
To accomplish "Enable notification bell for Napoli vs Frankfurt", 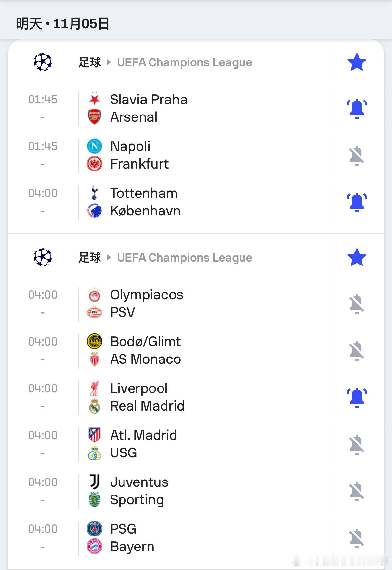I will coord(357,156).
